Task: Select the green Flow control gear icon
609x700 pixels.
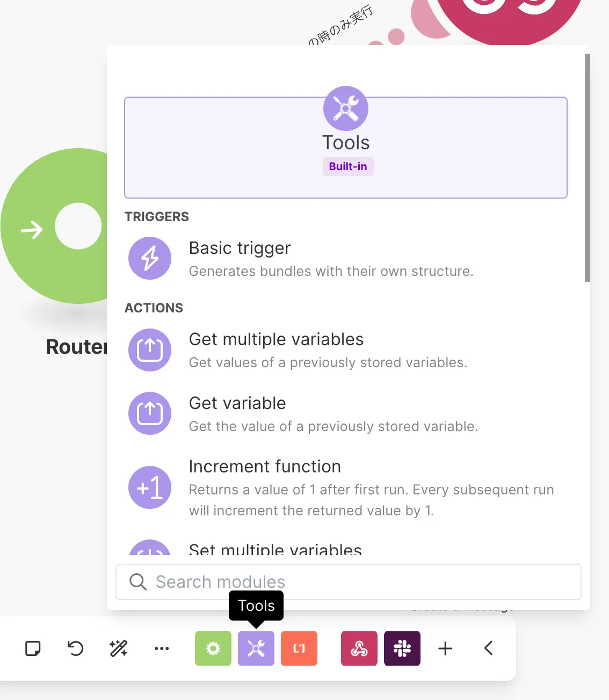Action: (213, 648)
